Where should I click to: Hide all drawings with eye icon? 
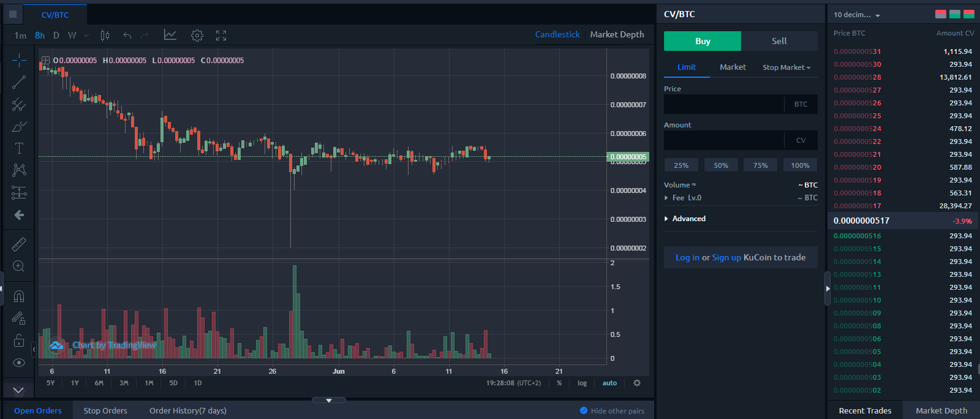[x=19, y=363]
